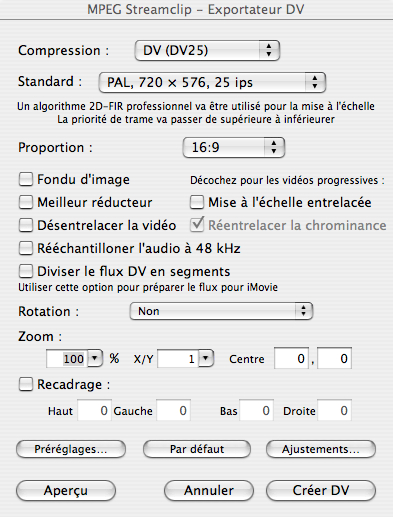Screen dimensions: 393x517
Task: Click the Zoom percentage field showing 100
Action: 67,359
